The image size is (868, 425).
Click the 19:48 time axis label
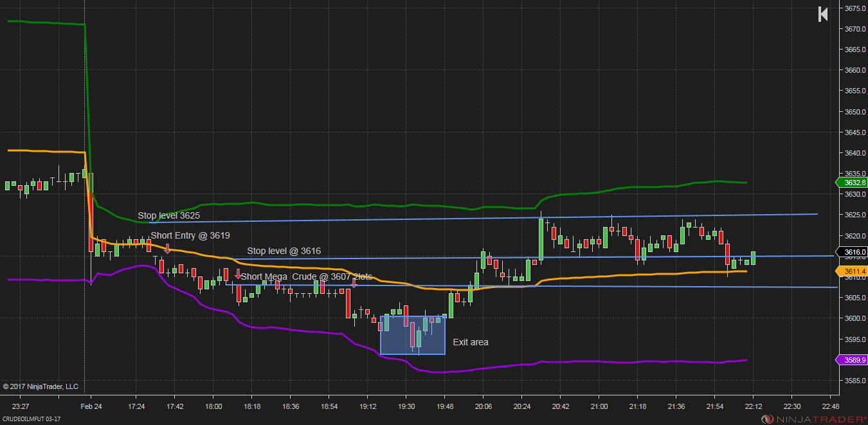coord(445,406)
